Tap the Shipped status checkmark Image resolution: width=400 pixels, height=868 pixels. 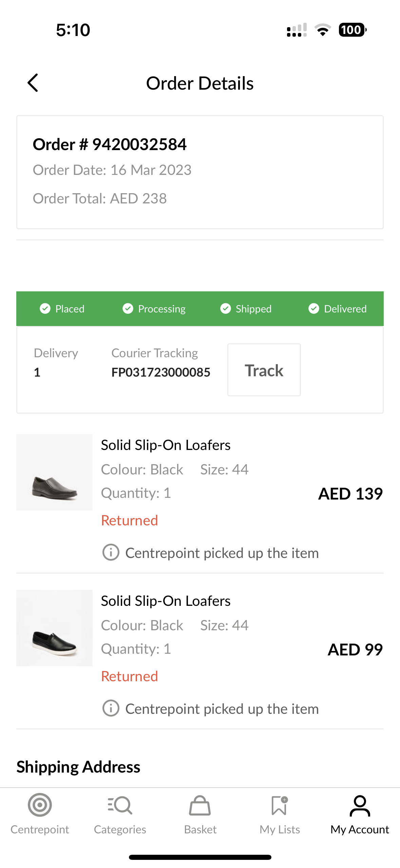tap(226, 308)
